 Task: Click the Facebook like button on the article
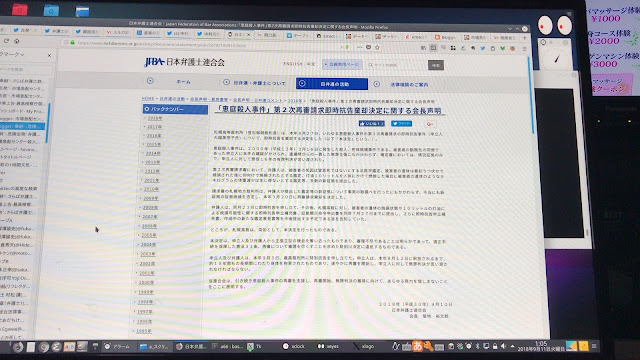pyautogui.click(x=371, y=123)
